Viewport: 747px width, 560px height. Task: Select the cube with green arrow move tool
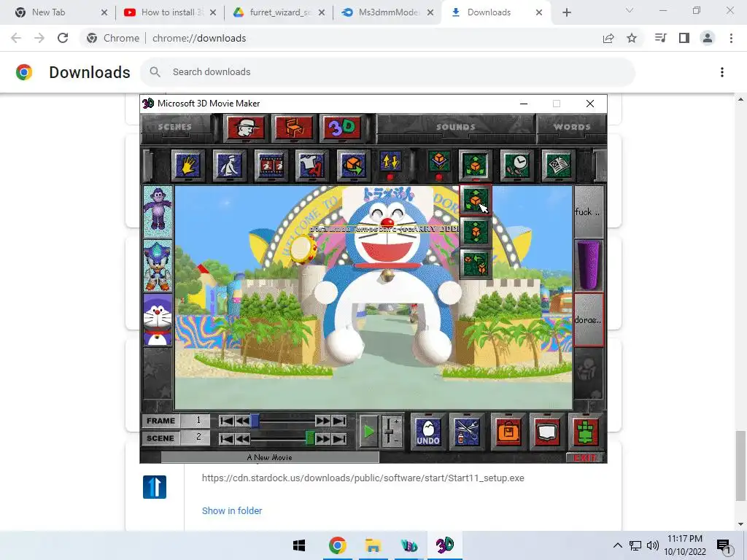pos(352,166)
